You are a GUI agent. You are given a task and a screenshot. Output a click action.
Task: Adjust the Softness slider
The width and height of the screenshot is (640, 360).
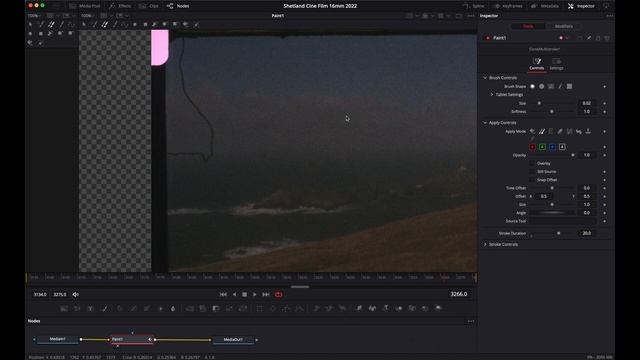[553, 111]
